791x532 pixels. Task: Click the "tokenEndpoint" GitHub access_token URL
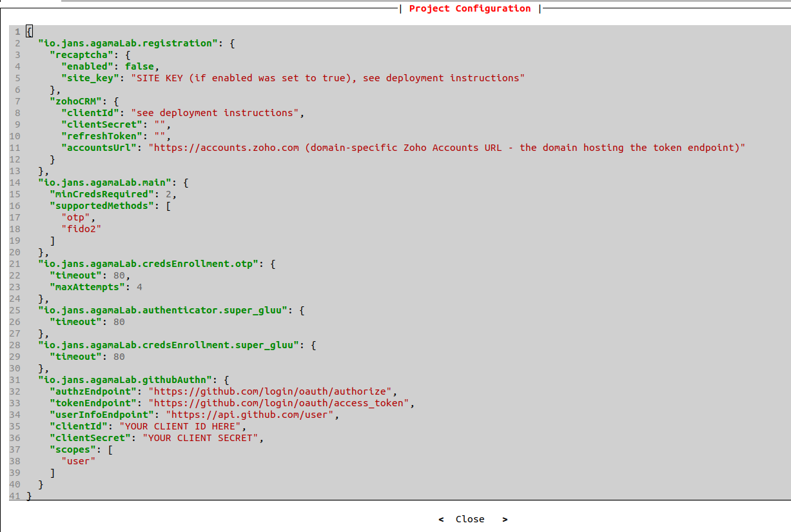click(278, 403)
